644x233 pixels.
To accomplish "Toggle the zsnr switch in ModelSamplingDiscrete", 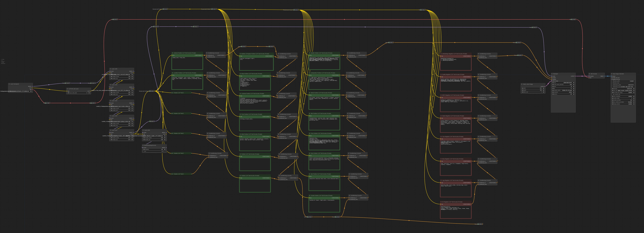I will (154, 151).
